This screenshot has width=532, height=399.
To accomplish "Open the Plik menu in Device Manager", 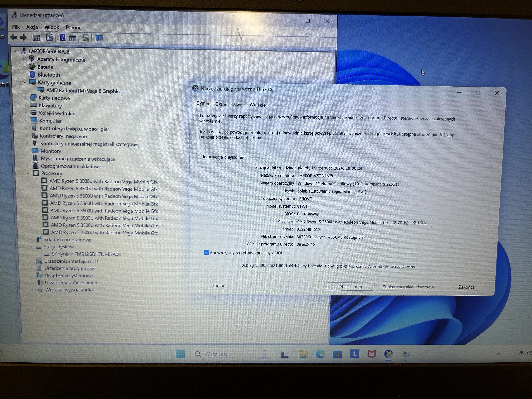I will 16,27.
